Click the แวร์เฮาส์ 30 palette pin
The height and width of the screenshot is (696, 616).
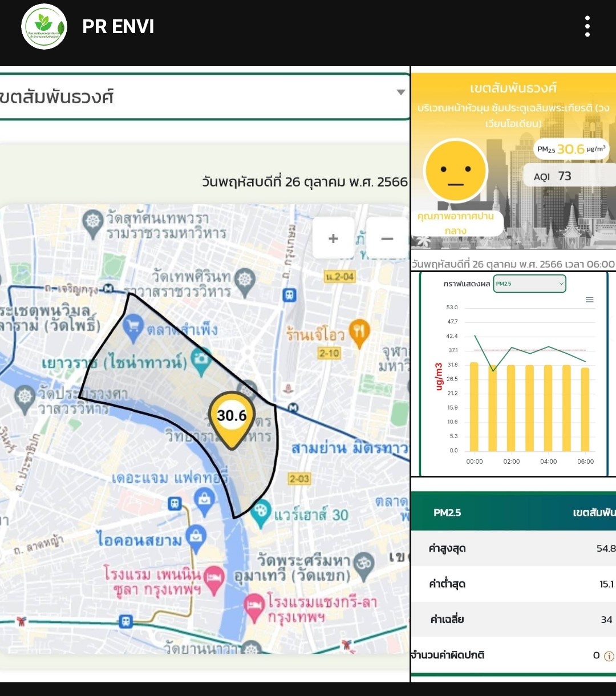[261, 511]
